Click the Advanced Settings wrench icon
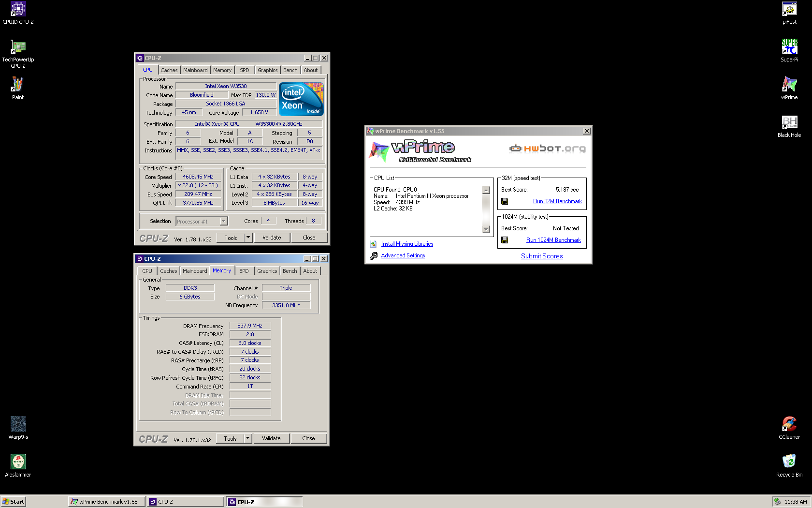 click(x=374, y=256)
